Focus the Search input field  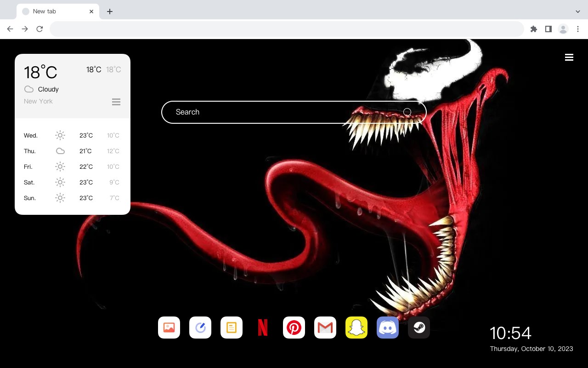294,112
